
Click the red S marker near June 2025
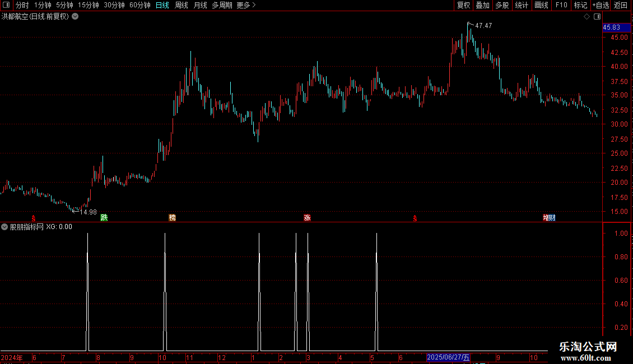[415, 218]
